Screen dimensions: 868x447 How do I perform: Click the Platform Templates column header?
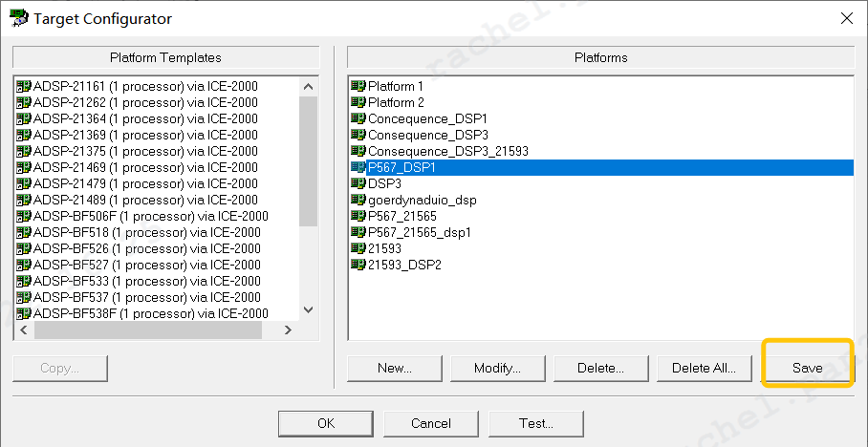point(165,57)
